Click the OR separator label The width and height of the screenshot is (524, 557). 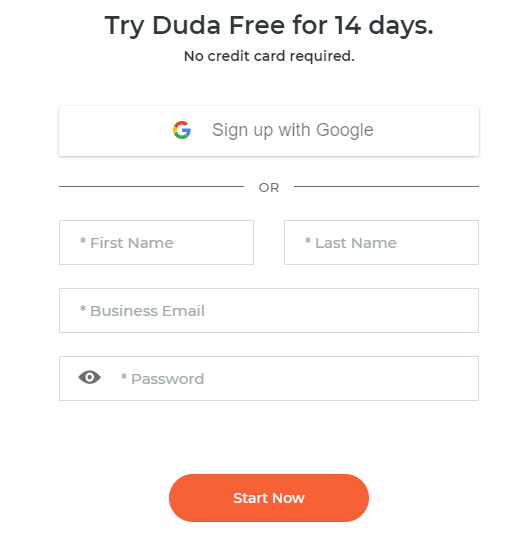(269, 188)
